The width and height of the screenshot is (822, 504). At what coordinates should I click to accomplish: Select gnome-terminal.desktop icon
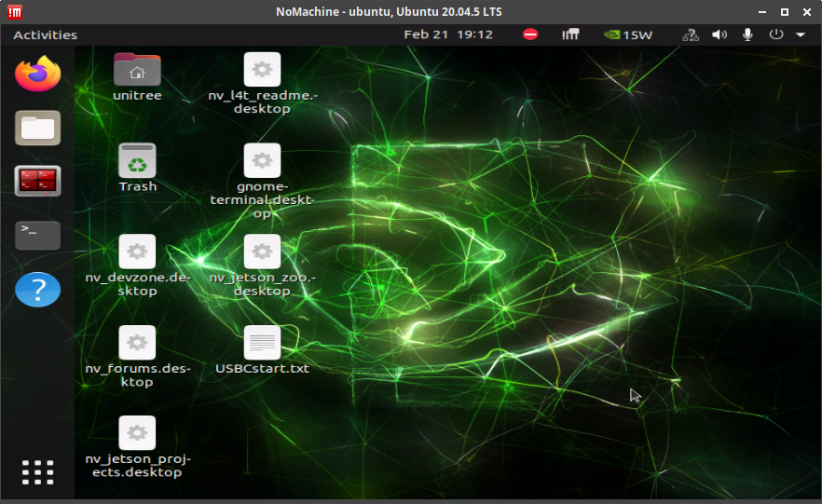(262, 160)
